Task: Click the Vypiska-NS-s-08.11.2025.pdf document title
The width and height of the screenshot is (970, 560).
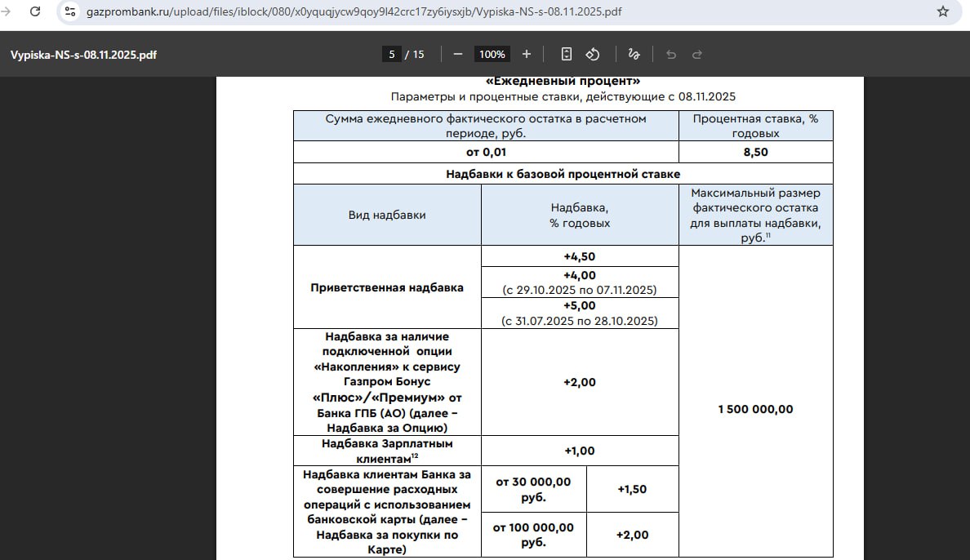Action: [83, 55]
